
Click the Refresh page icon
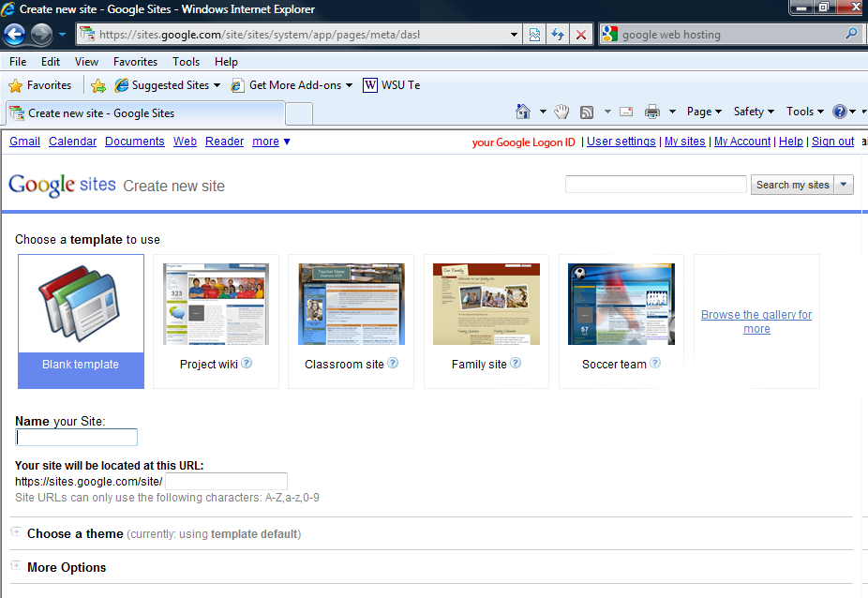(558, 35)
